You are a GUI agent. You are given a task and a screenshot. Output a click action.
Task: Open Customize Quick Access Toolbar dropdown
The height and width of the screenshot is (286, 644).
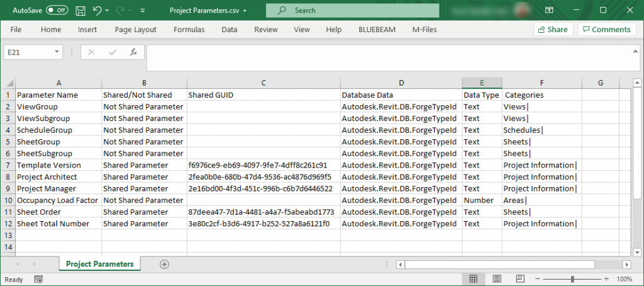click(143, 11)
